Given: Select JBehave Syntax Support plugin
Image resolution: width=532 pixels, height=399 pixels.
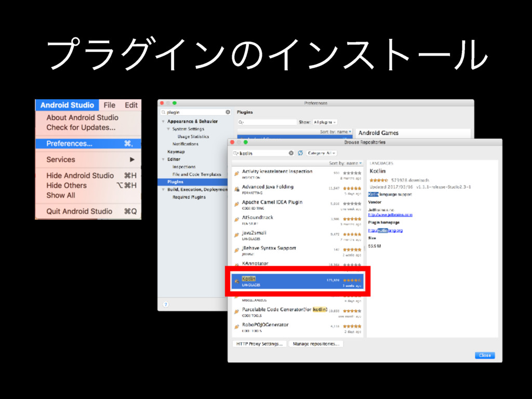Looking at the screenshot, I should click(297, 251).
